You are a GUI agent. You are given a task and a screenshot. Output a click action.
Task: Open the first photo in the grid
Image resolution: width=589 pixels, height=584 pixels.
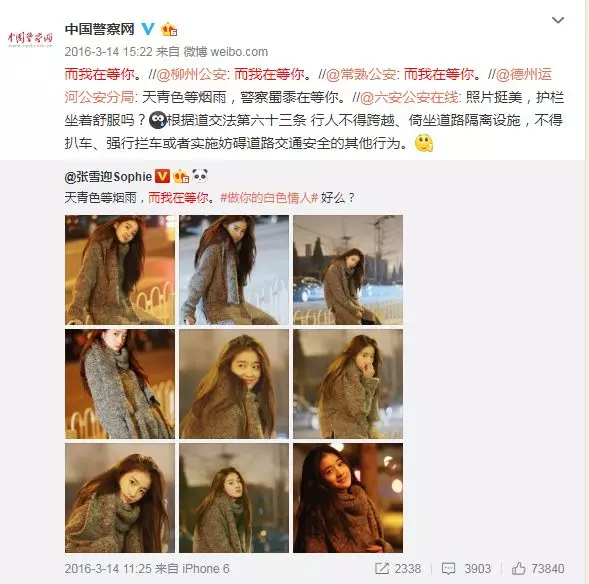coord(120,270)
